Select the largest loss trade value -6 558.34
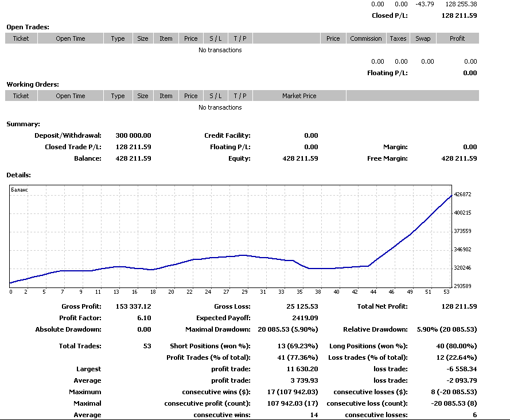Image resolution: width=510 pixels, height=420 pixels. [x=462, y=369]
